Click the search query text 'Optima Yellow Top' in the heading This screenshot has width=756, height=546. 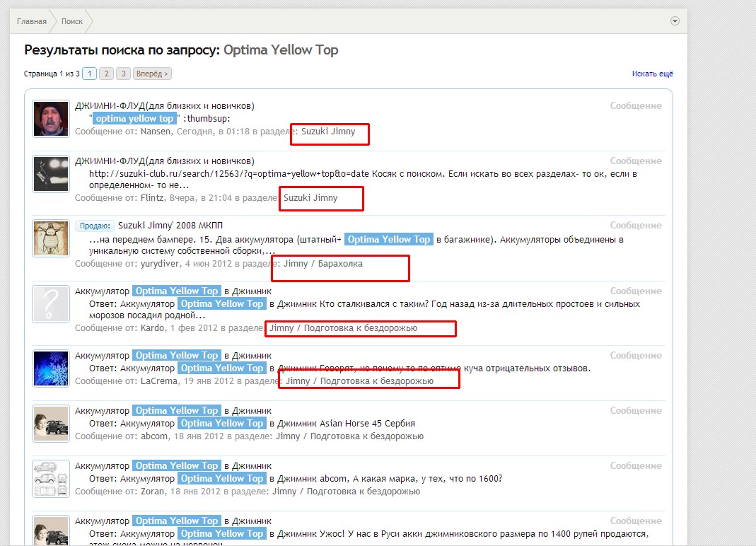[281, 50]
